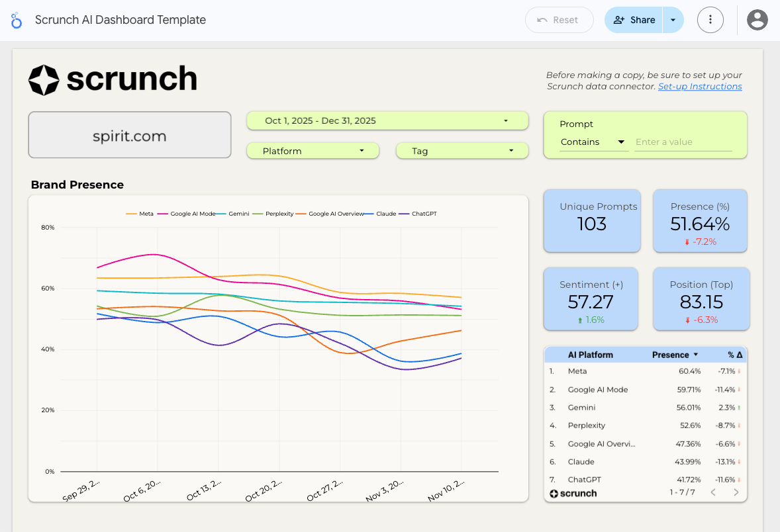
Task: Click the Gemini legend entry
Action: pyautogui.click(x=233, y=214)
